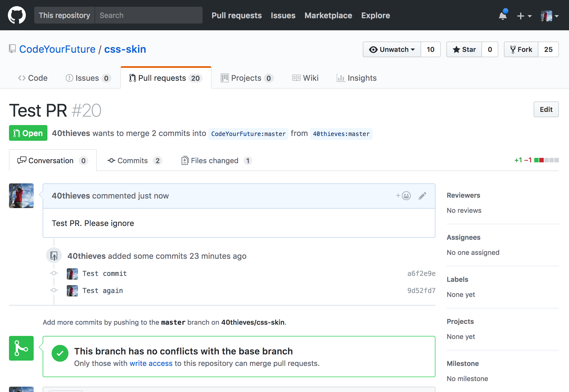Open the watchers count 10
The height and width of the screenshot is (392, 569).
tap(431, 49)
